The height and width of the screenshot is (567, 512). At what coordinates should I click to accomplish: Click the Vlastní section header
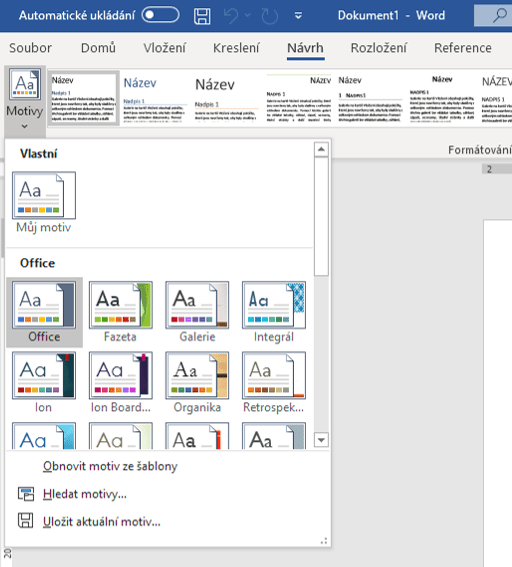(38, 154)
